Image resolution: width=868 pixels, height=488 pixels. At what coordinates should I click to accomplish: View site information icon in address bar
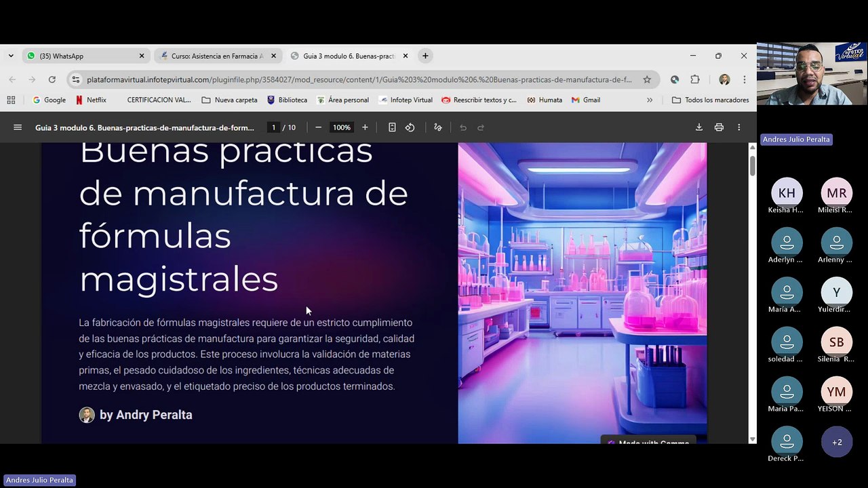coord(76,79)
